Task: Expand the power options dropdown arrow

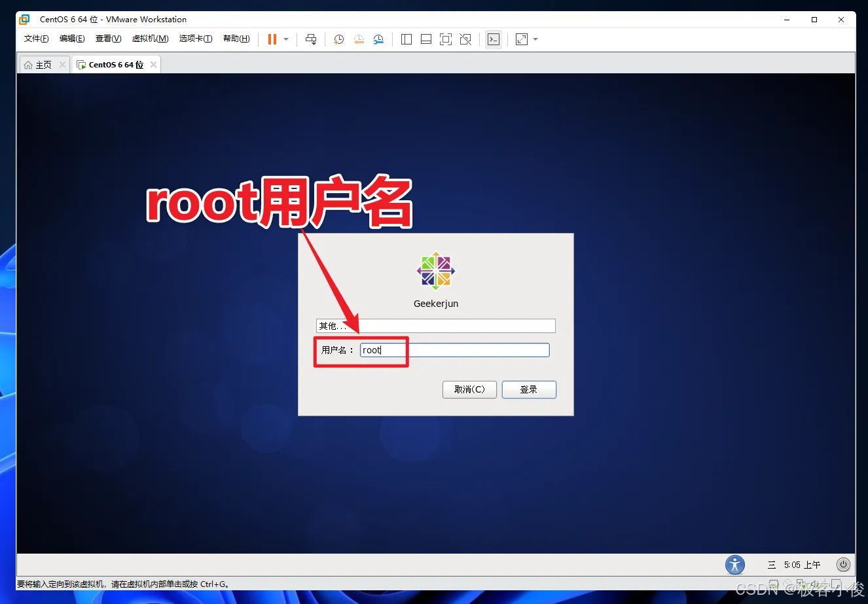Action: 286,39
